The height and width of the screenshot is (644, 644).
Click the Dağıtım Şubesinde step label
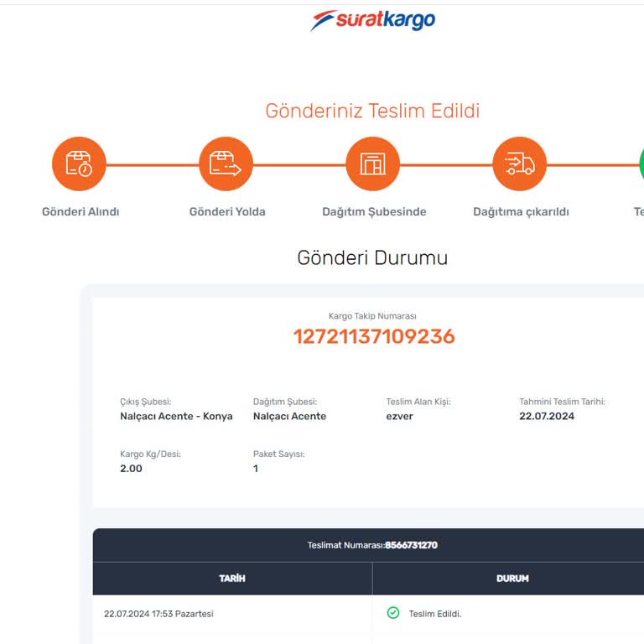pos(374,212)
